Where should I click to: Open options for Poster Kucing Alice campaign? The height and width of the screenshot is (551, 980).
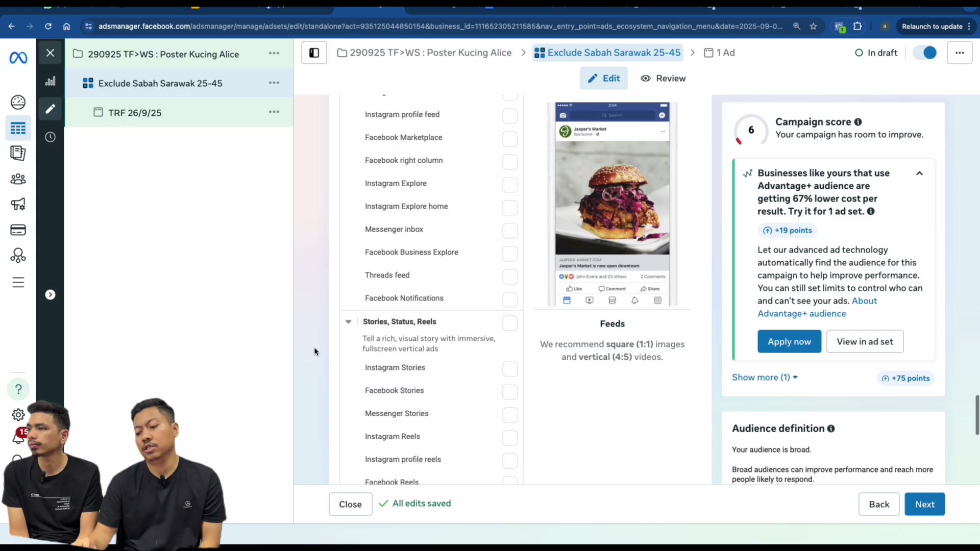[x=274, y=53]
